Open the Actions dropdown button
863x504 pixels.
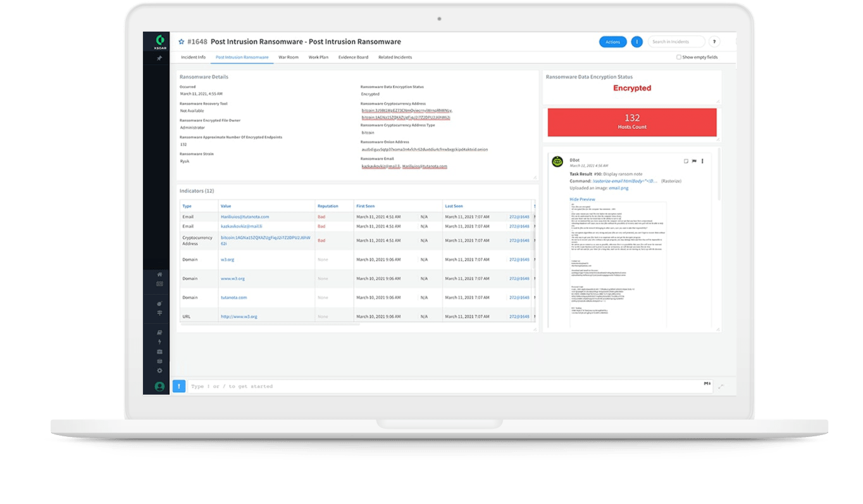tap(612, 41)
